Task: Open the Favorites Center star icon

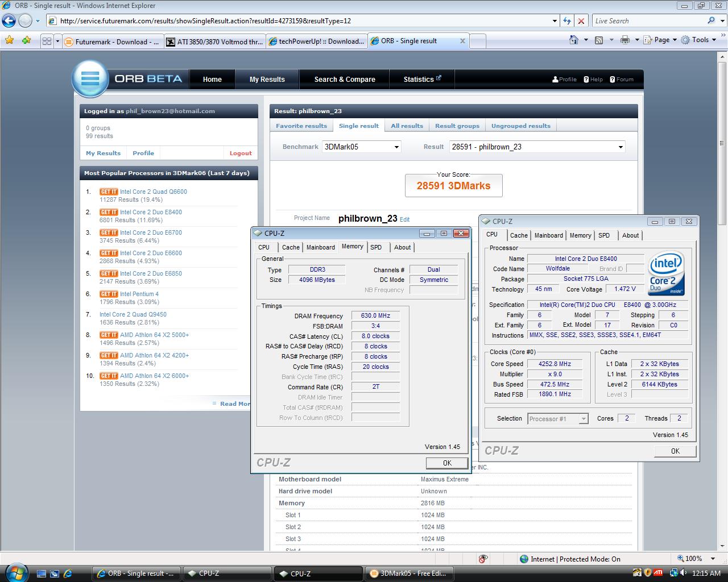Action: [x=9, y=40]
